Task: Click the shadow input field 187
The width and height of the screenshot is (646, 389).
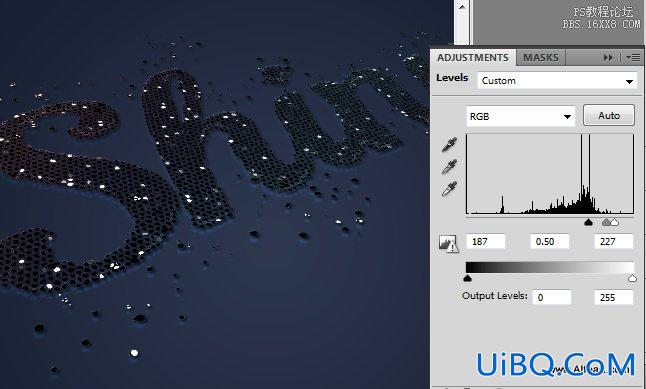Action: click(486, 241)
